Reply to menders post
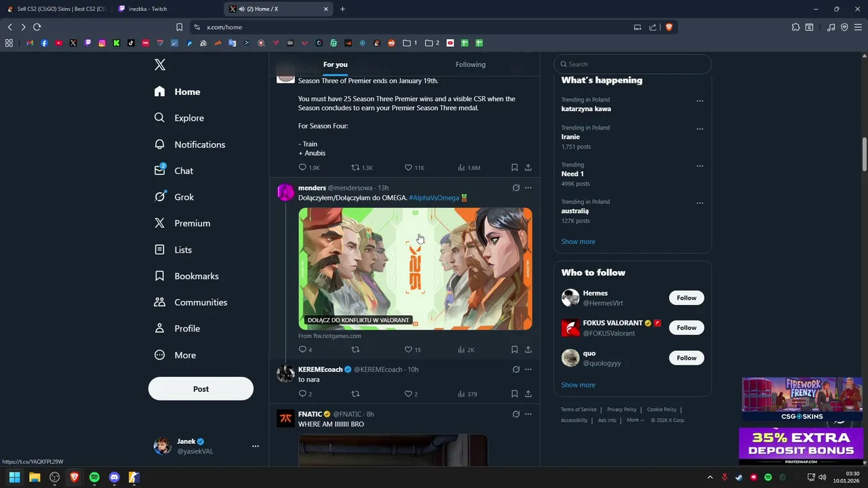This screenshot has height=488, width=868. (x=305, y=350)
